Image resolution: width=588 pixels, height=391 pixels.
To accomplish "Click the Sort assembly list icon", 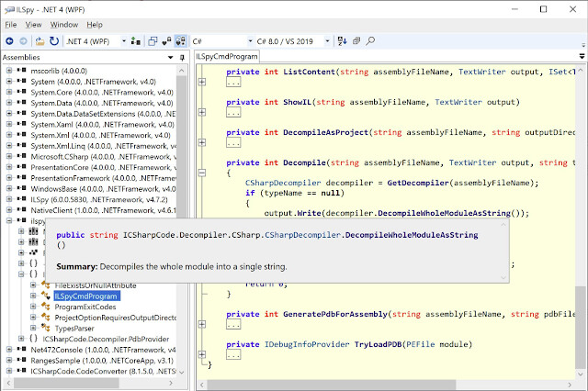I will (342, 40).
